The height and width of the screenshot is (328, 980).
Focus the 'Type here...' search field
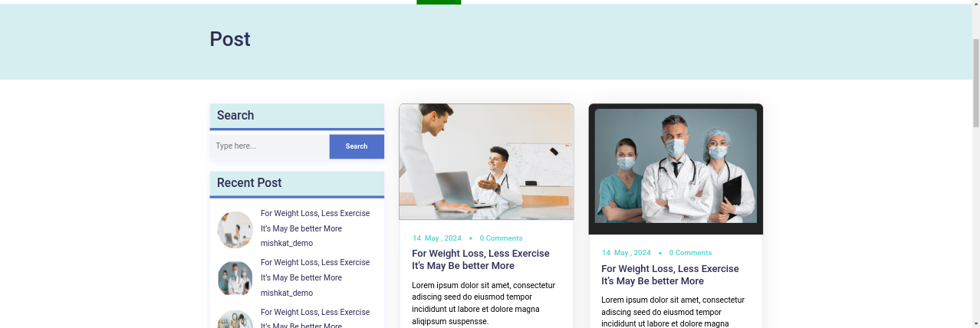[270, 146]
